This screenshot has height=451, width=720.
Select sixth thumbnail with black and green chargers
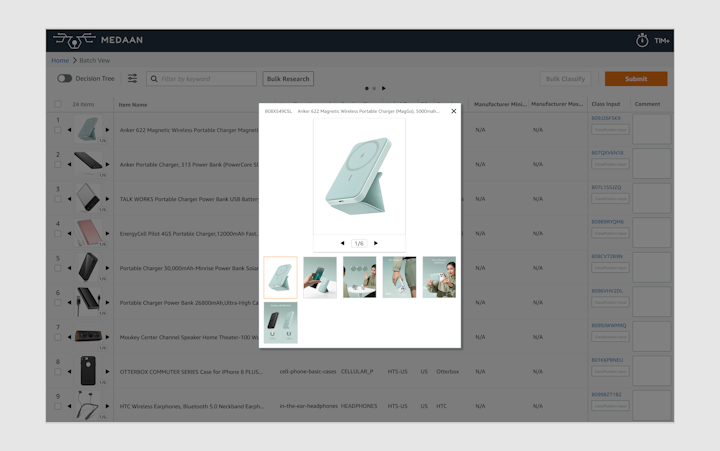tap(281, 322)
